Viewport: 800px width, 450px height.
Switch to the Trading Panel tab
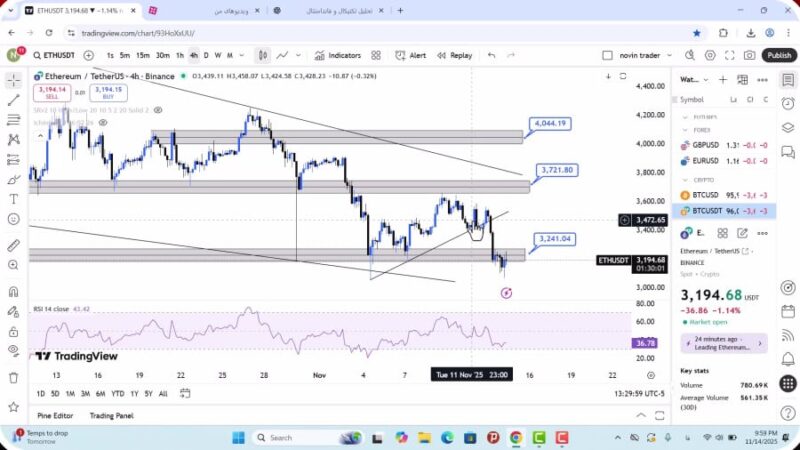pos(111,415)
